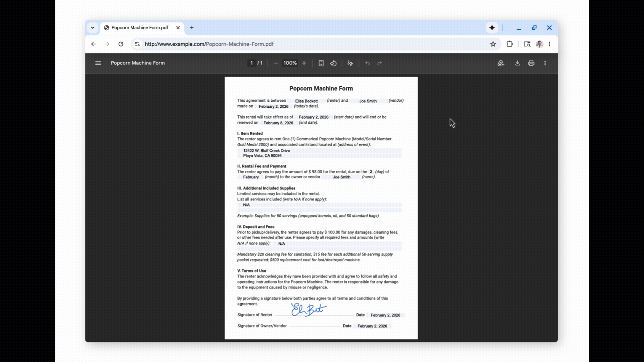Click the 'I. Item Rented' heading
Image resolution: width=644 pixels, height=362 pixels.
[x=250, y=134]
